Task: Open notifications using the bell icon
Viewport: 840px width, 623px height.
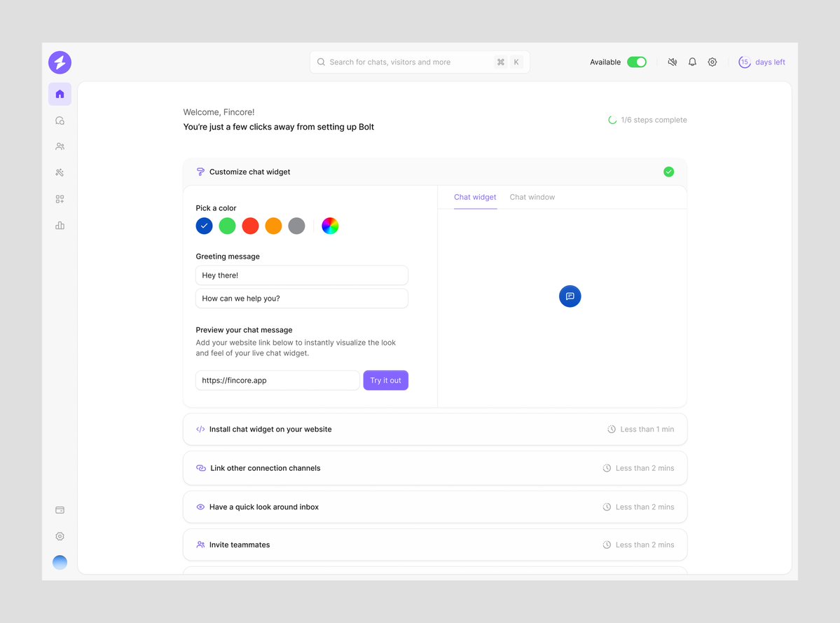Action: pyautogui.click(x=692, y=62)
